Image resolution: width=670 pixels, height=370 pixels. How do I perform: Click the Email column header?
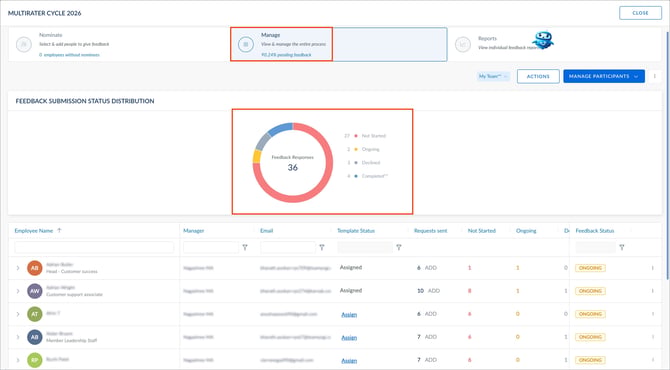coord(267,230)
